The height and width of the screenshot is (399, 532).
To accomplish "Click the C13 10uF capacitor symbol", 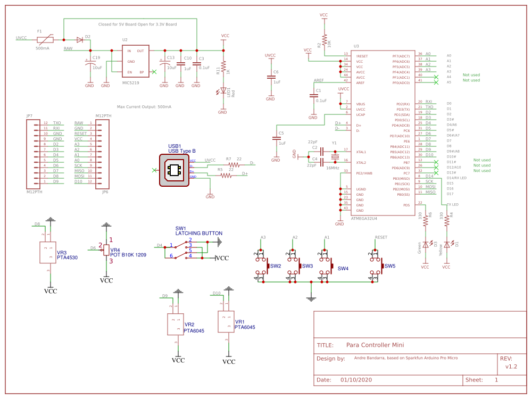I will pos(165,63).
